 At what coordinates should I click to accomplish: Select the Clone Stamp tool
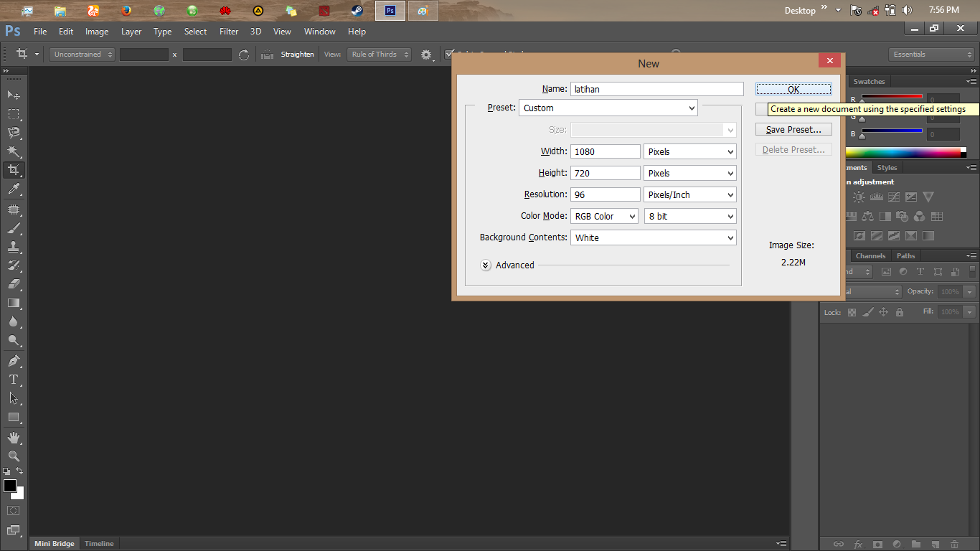point(13,248)
